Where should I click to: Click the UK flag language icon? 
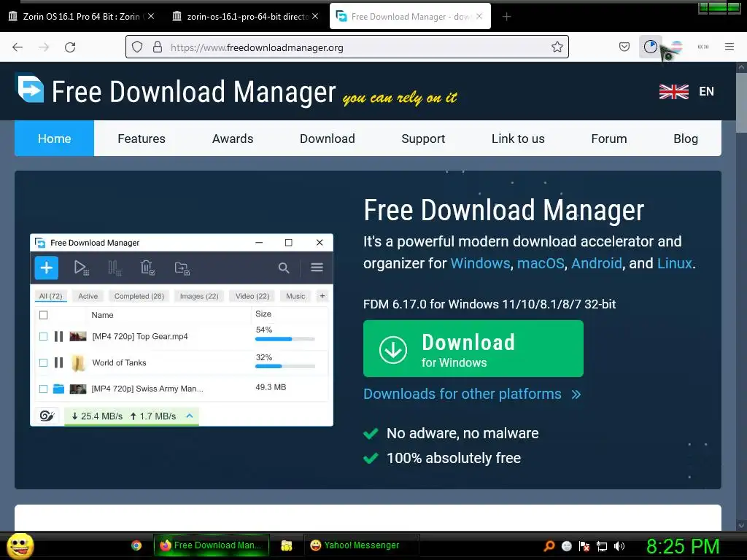click(673, 91)
